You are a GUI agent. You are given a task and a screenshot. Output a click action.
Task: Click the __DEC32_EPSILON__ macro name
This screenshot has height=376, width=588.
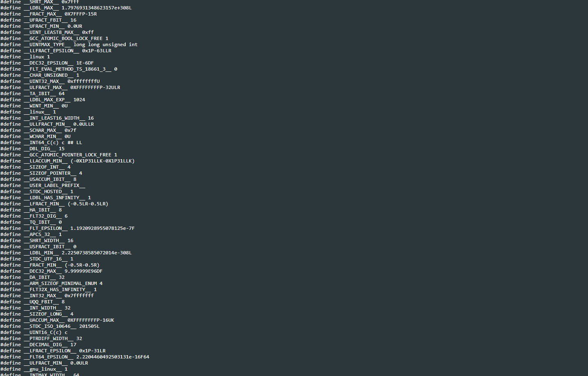[x=48, y=63]
